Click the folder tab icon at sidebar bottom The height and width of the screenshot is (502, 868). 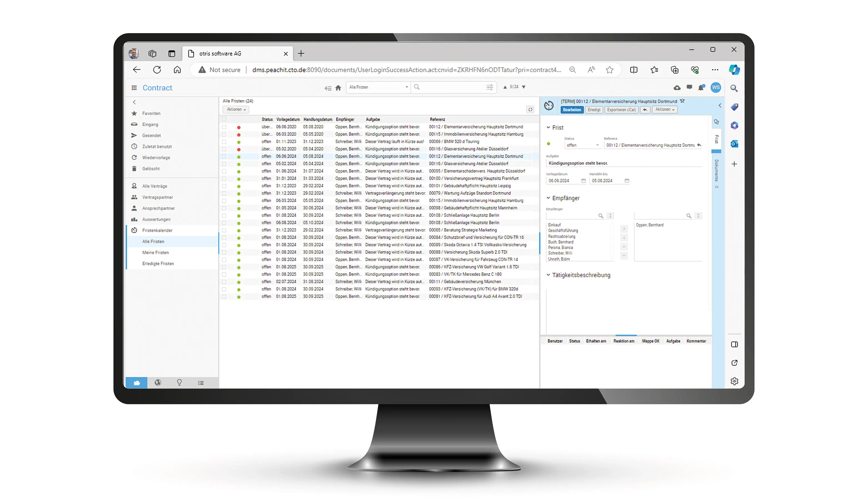(x=136, y=383)
